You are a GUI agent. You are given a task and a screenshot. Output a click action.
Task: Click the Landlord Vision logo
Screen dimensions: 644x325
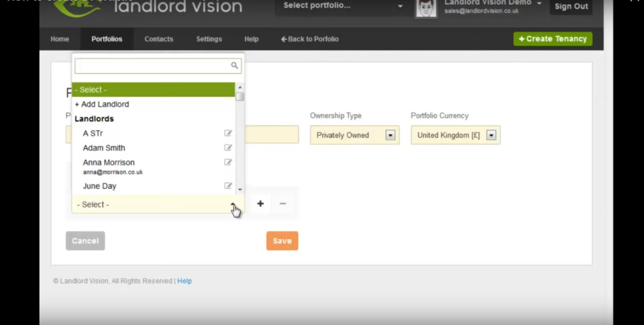(148, 7)
